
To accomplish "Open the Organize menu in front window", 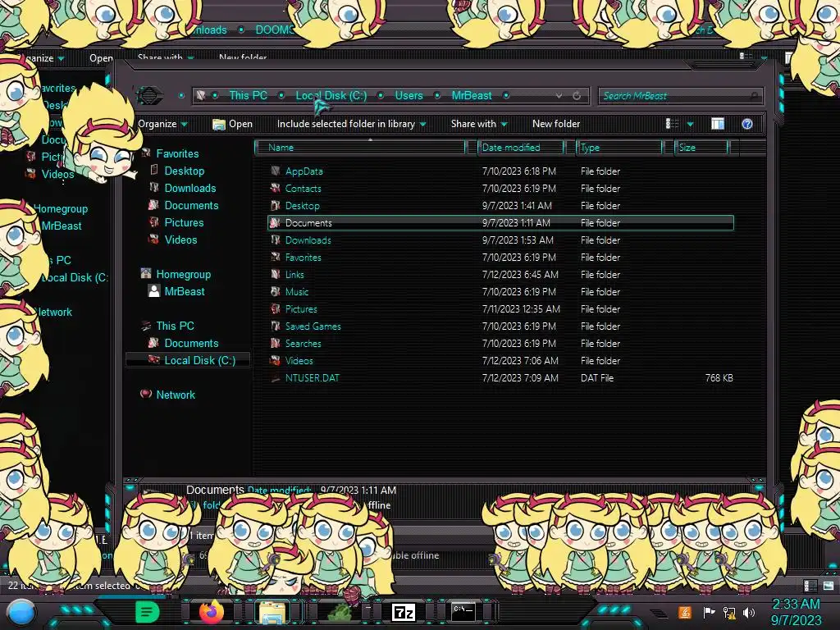I will 162,124.
